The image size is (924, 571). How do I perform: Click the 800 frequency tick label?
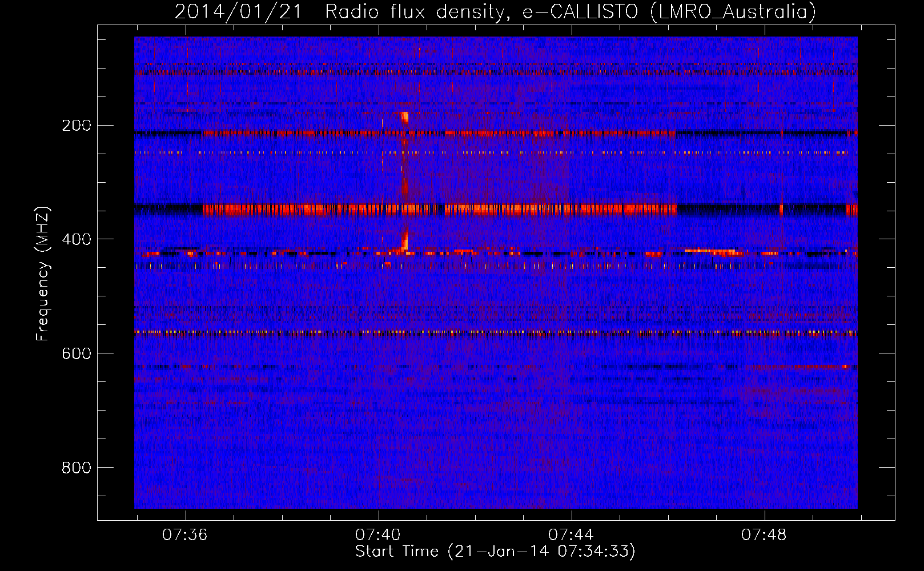77,468
